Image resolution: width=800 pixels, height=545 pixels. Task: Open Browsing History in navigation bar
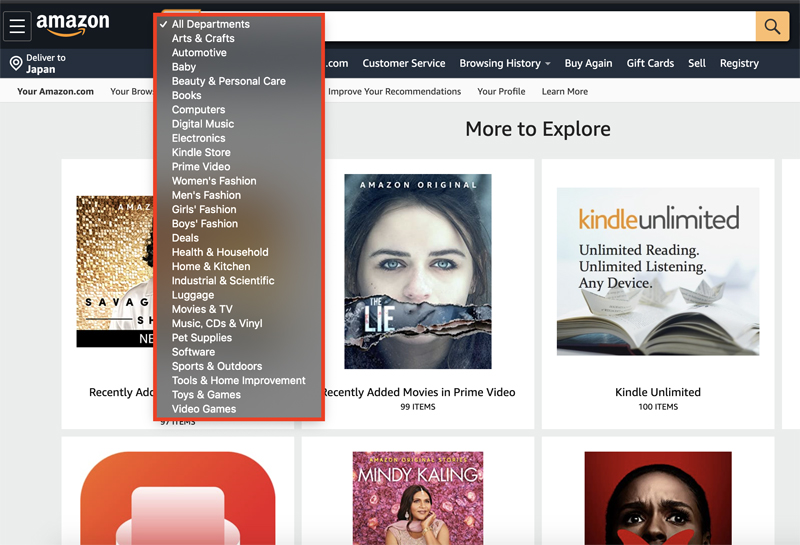500,63
